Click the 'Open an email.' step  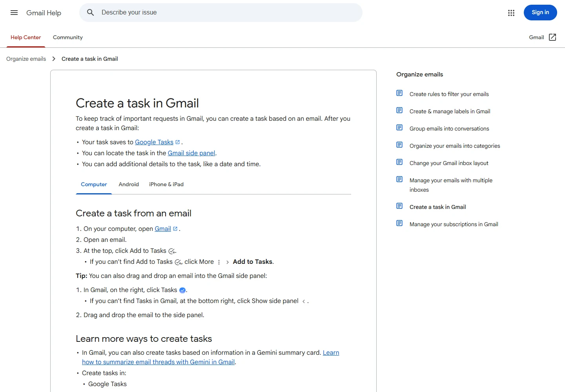tap(105, 240)
